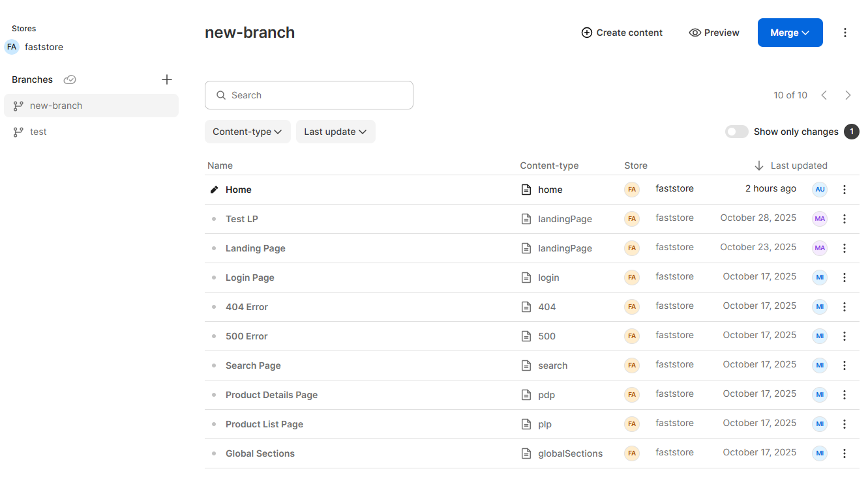Open the more options for 500 Error row
The image size is (868, 501).
tap(845, 336)
